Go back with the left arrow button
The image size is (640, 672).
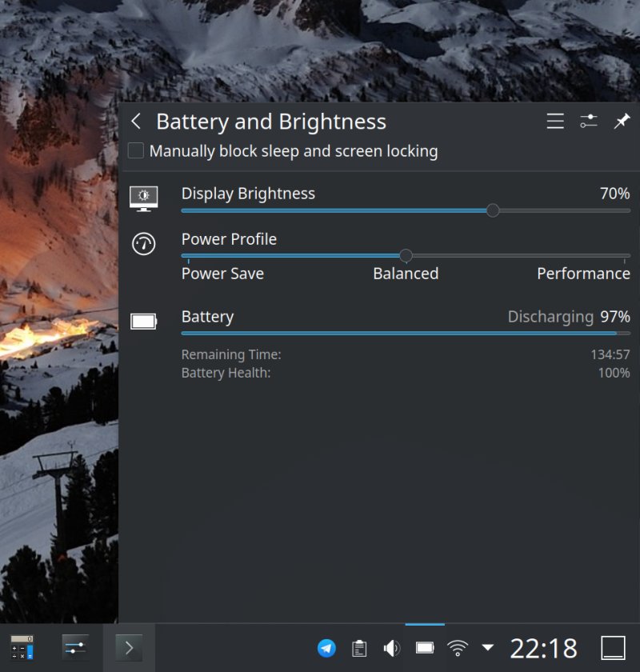[x=136, y=122]
